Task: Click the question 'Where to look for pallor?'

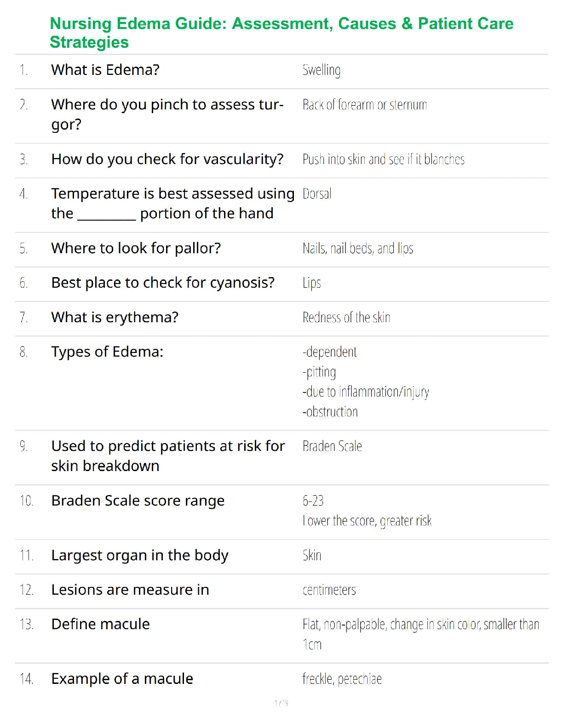Action: click(x=136, y=248)
